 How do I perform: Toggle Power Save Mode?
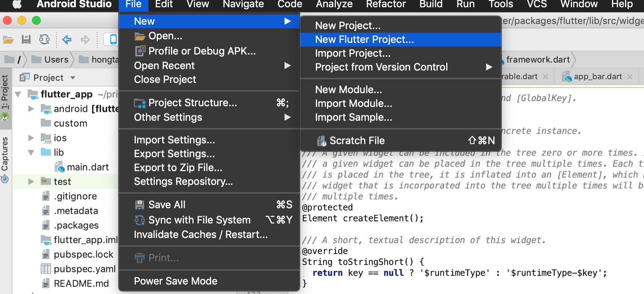[x=209, y=281]
